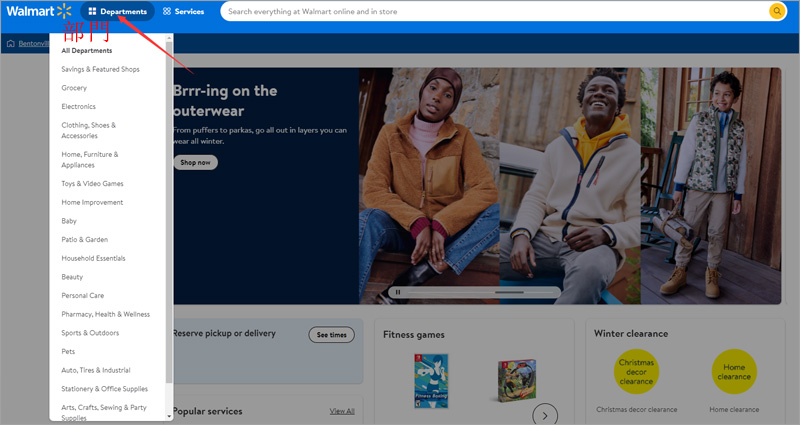Open Auto, Tires & Industrial

coord(96,370)
